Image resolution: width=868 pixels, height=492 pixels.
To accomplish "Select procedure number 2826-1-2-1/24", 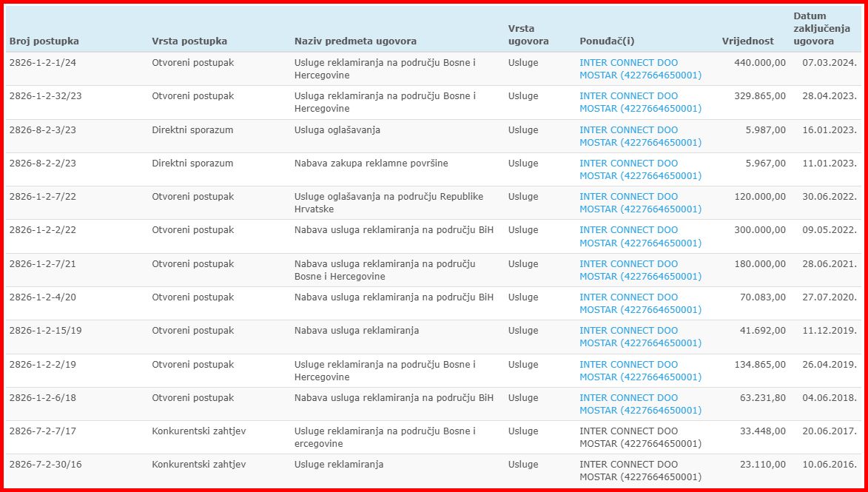I will coord(43,63).
